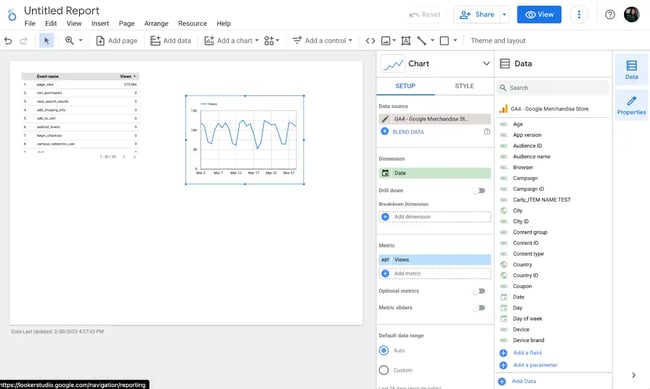Toggle the Drill down switch
Viewport: 650px width, 389px height.
(x=479, y=191)
